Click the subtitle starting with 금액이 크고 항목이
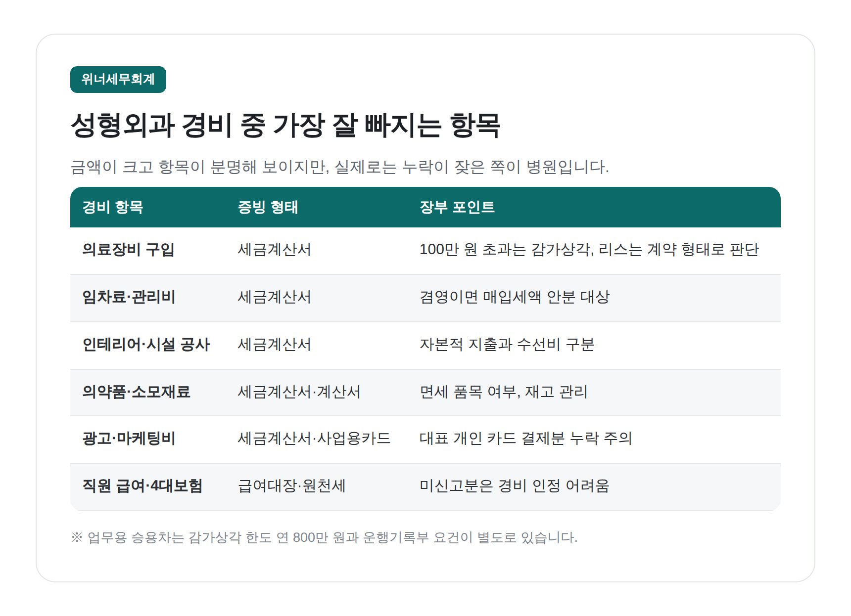Screen dimensions: 851x616 pos(339,167)
